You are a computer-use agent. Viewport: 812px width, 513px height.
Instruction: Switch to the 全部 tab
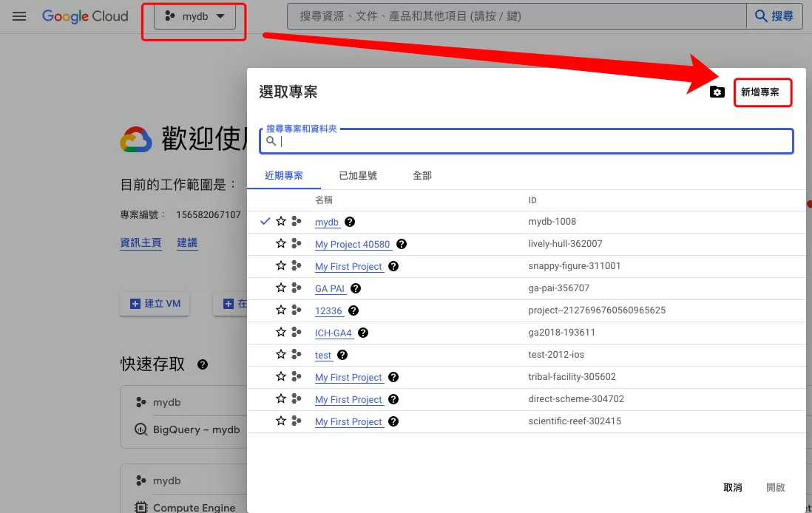pyautogui.click(x=422, y=176)
